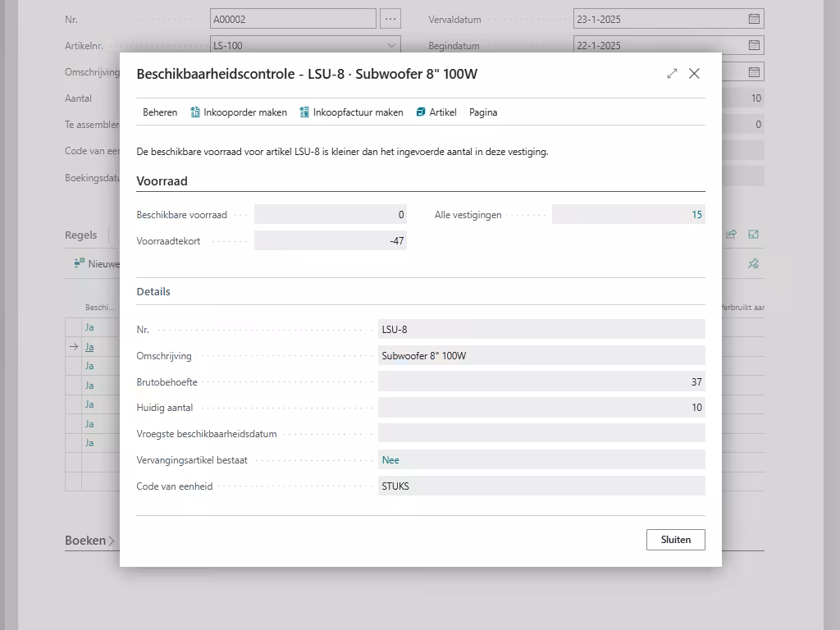Click the Nee link for Vervangingsartikel bestaat
This screenshot has width=840, height=630.
[390, 460]
